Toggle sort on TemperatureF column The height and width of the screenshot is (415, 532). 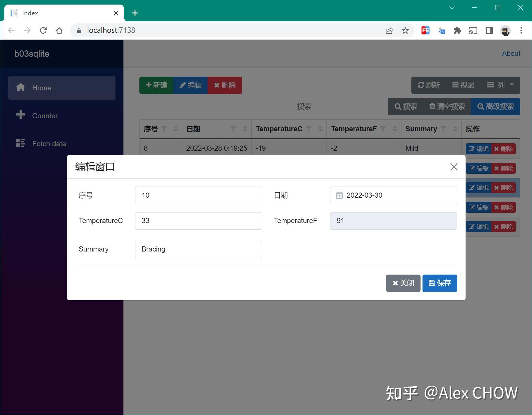[x=395, y=129]
